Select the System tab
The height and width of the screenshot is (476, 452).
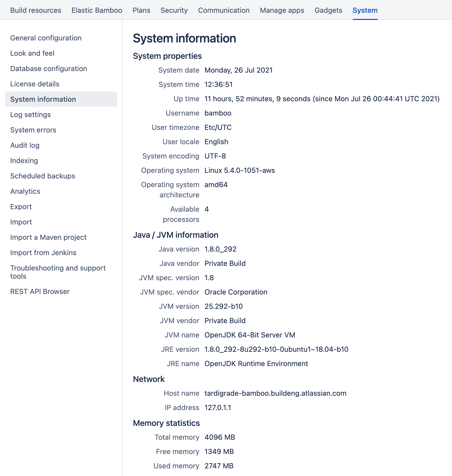coord(365,10)
